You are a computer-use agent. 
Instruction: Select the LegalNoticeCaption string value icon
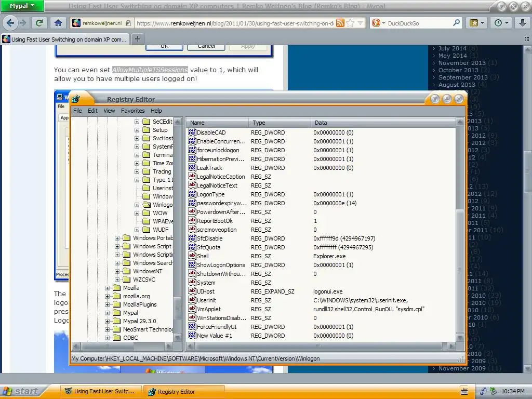click(192, 177)
